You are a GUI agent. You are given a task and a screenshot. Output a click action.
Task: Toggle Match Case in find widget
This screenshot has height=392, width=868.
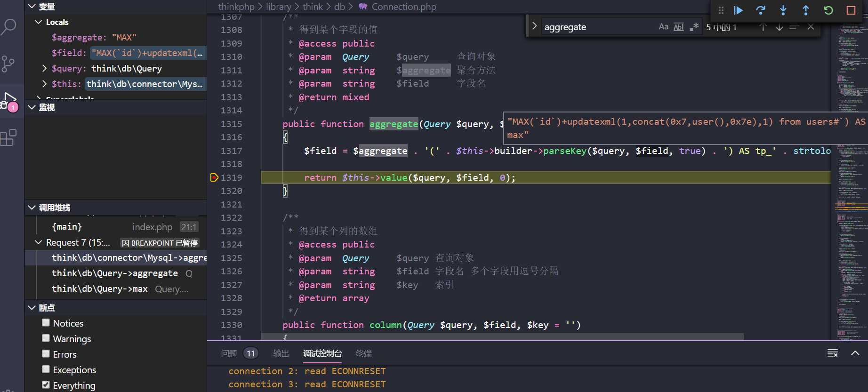(663, 27)
